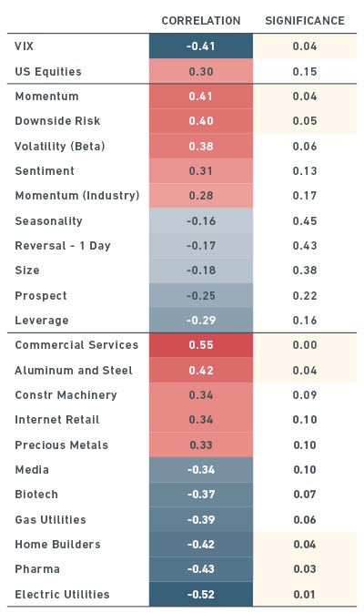
Task: Click the Leverage correlation cell -0.29
Action: coord(201,321)
